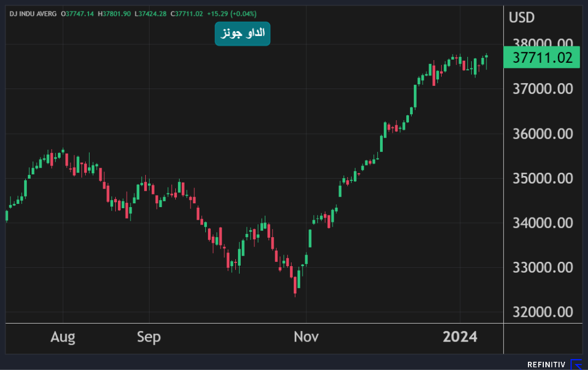Select the 2024 label on time axis
Image resolution: width=588 pixels, height=370 pixels.
point(460,337)
